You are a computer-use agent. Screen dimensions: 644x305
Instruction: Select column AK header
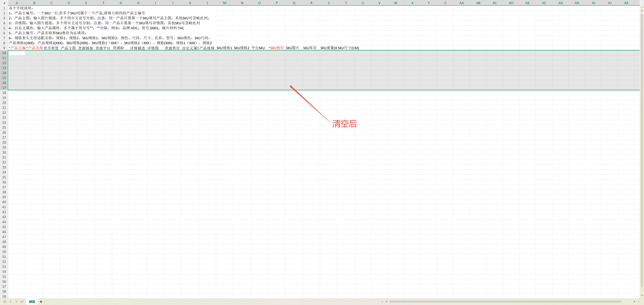pos(626,3)
